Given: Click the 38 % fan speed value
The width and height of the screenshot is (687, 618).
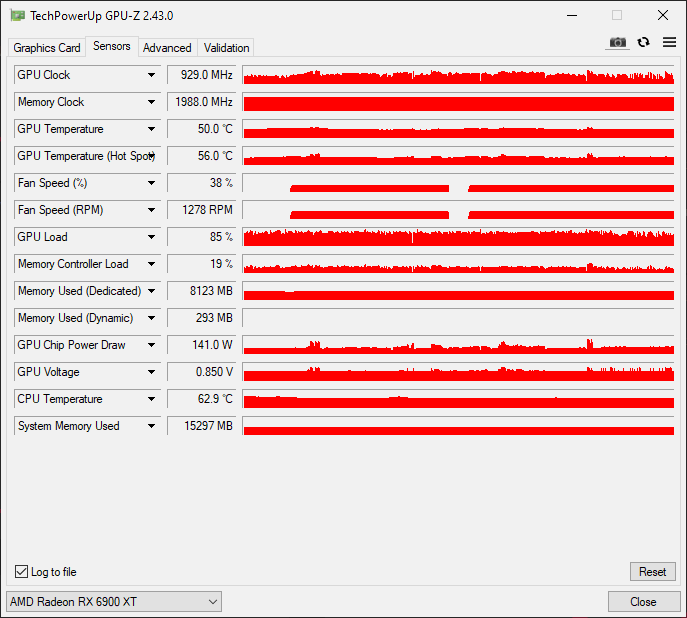Looking at the screenshot, I should click(x=202, y=183).
